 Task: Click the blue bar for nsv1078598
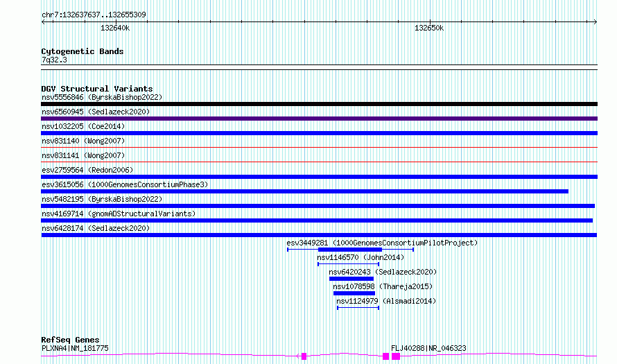tap(354, 293)
